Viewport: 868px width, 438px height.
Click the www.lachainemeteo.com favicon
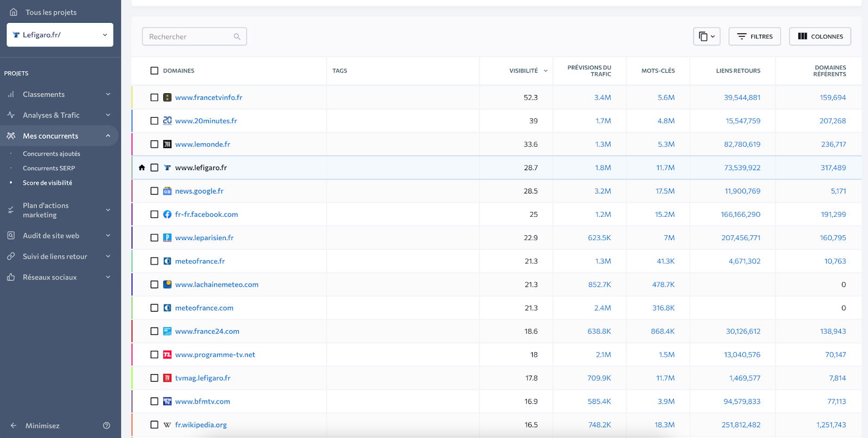pyautogui.click(x=167, y=284)
